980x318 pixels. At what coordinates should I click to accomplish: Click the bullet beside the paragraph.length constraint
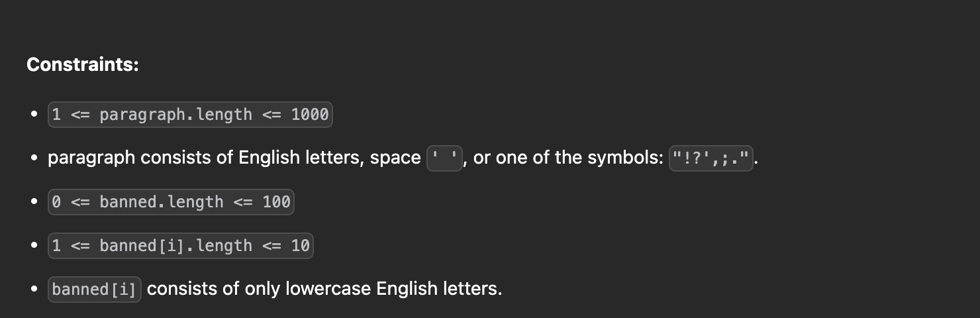click(33, 115)
